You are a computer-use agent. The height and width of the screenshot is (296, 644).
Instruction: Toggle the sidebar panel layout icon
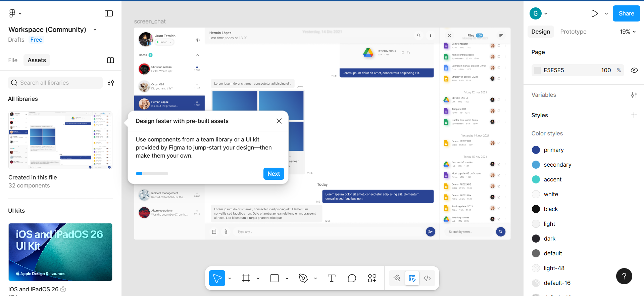click(x=109, y=13)
